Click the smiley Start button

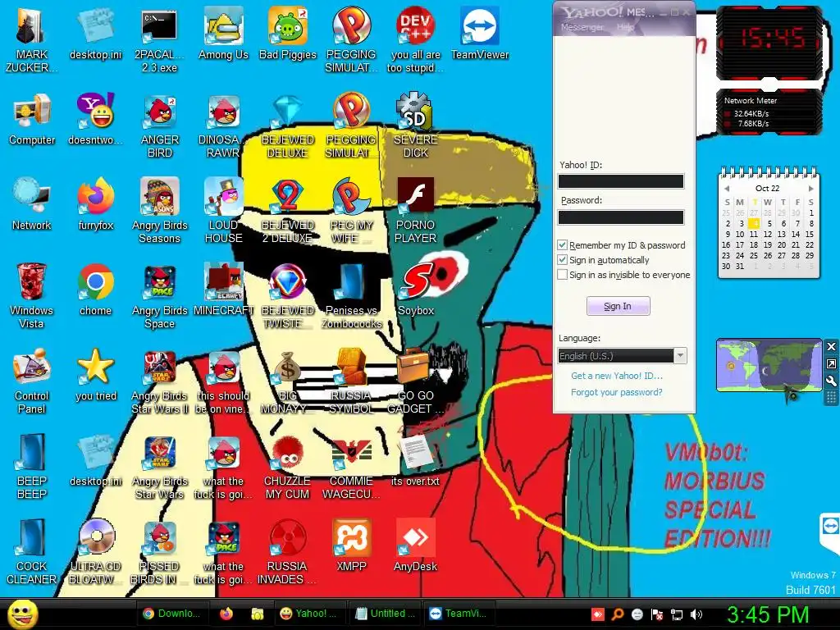tap(22, 614)
